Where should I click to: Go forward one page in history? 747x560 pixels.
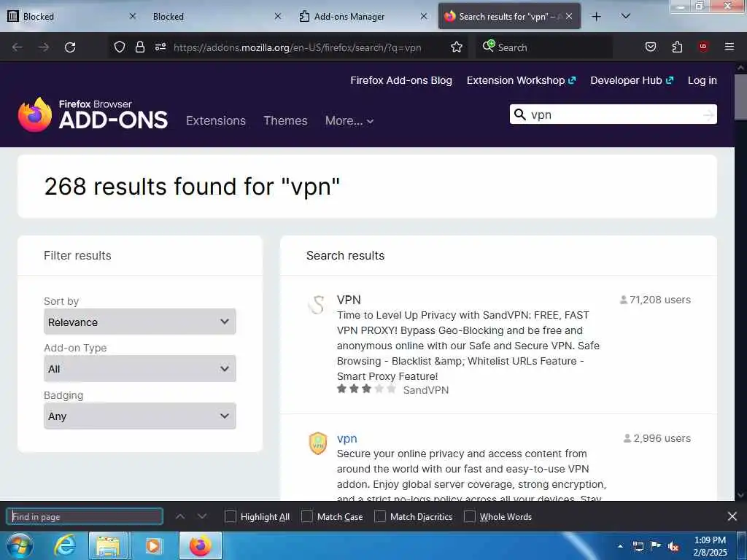tap(44, 47)
